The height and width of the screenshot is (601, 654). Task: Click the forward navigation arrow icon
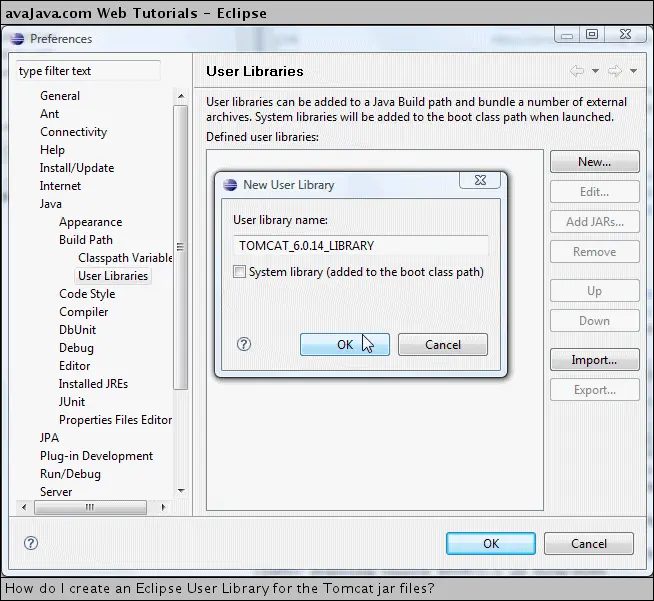point(615,71)
